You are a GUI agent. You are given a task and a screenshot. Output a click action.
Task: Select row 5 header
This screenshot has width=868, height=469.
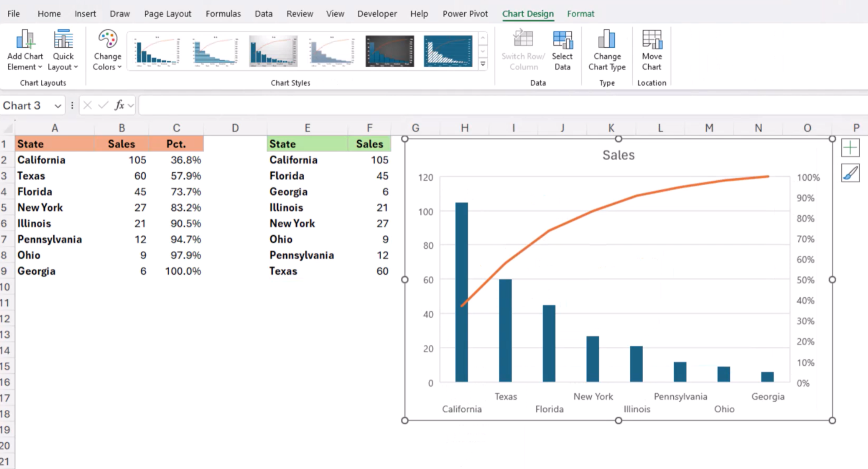(5, 208)
